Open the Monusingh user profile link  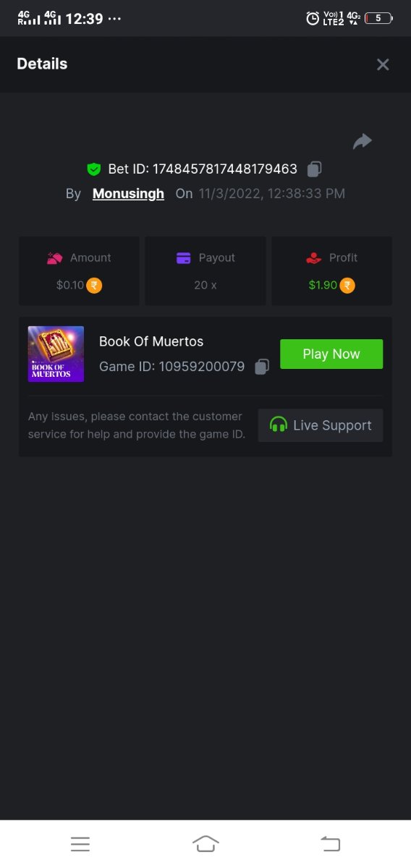128,194
